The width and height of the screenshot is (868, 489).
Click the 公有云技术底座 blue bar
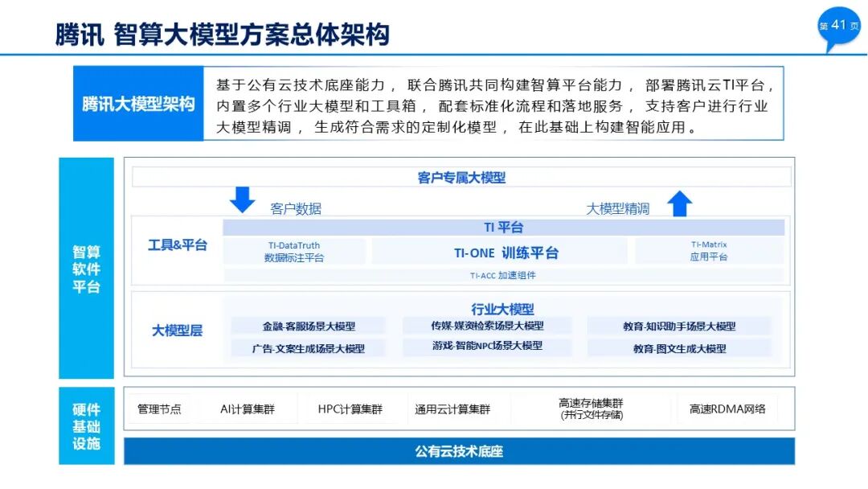click(x=459, y=450)
